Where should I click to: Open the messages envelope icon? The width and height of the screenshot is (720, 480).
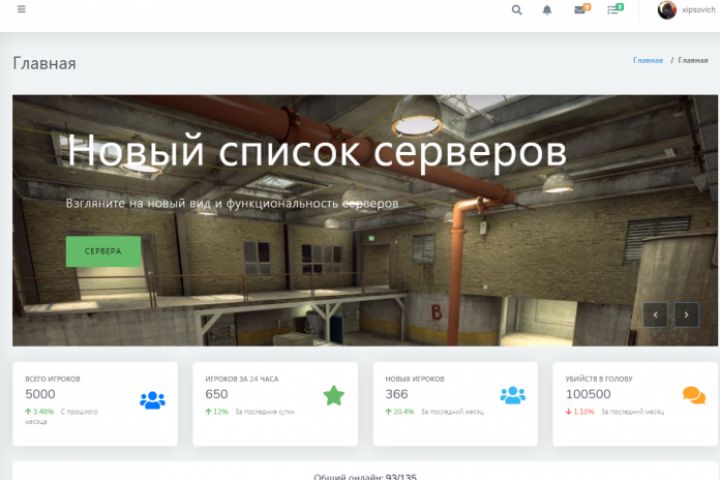pos(582,9)
